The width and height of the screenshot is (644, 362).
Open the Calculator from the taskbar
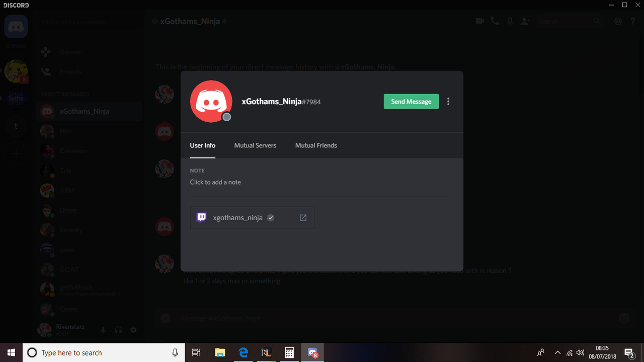click(x=289, y=352)
